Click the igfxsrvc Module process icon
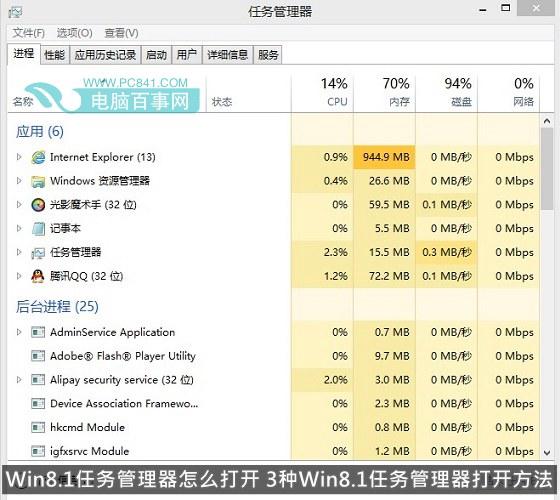Screen dimensions: 560x500 38,451
